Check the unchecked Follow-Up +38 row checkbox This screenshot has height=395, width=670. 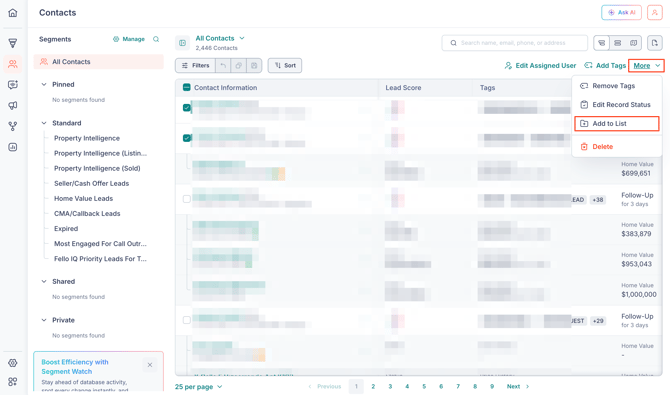[x=187, y=199]
